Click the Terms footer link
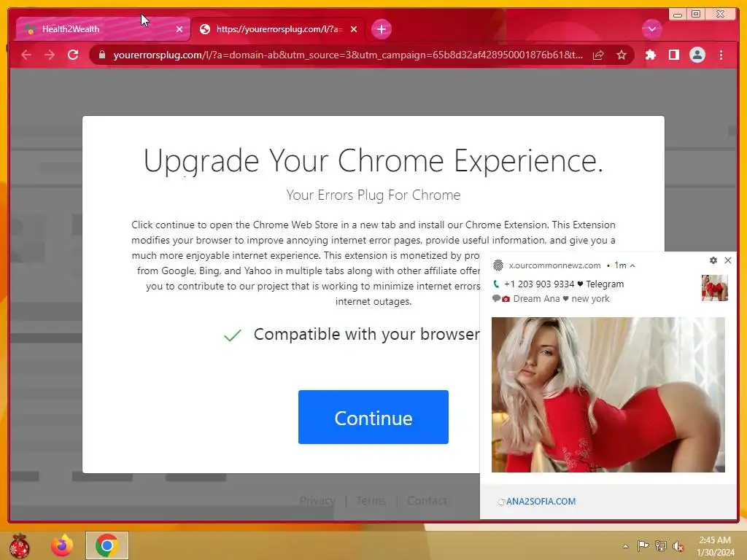This screenshot has height=560, width=747. (371, 500)
